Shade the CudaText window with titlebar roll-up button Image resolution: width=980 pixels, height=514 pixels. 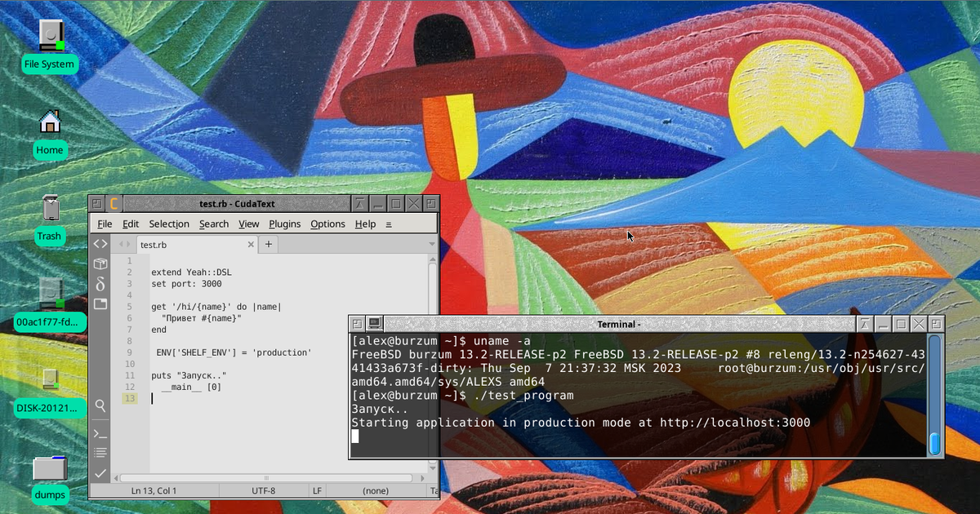tap(359, 204)
